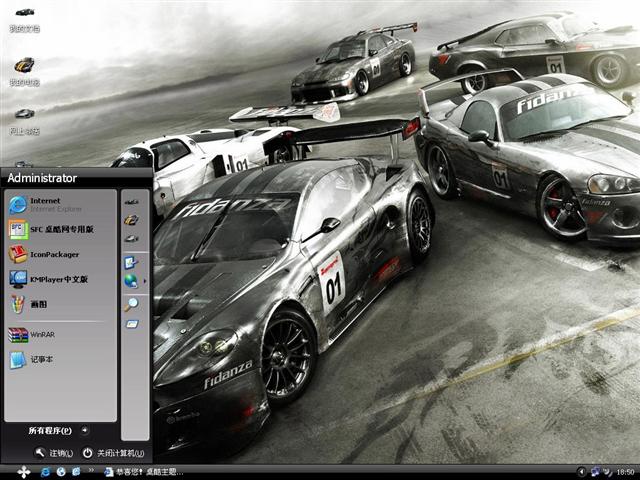640x480 pixels.
Task: Select the third car desktop icon
Action: point(24,121)
